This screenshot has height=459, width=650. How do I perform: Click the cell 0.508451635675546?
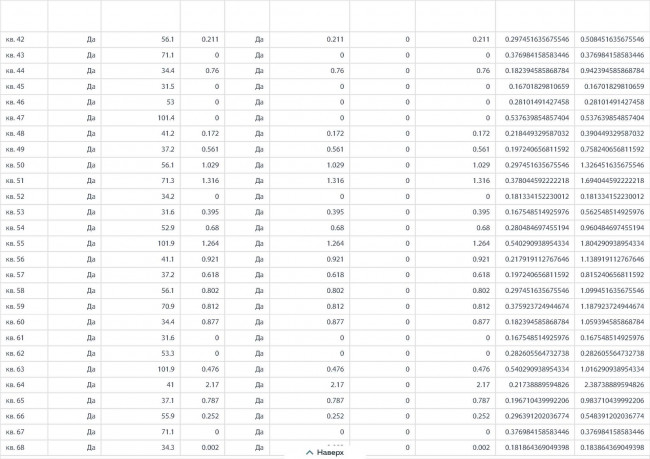[612, 39]
